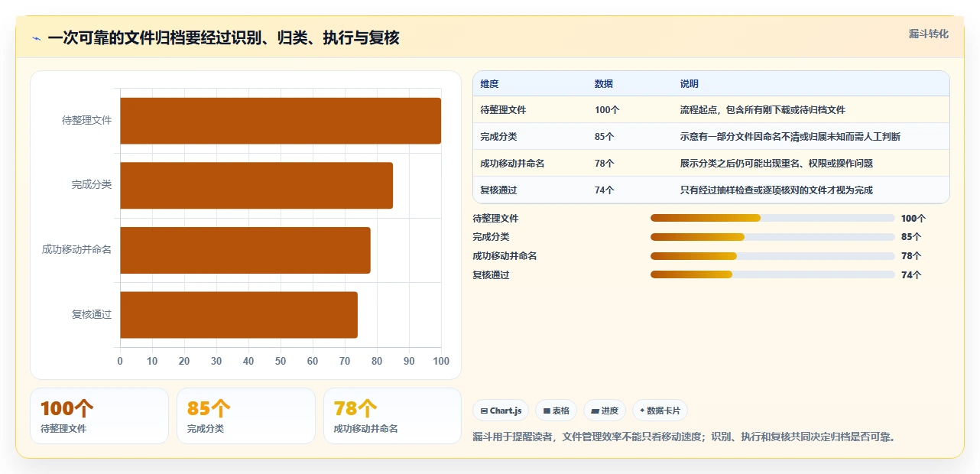Click the 数据 table column header
Image resolution: width=980 pixels, height=474 pixels.
[604, 84]
